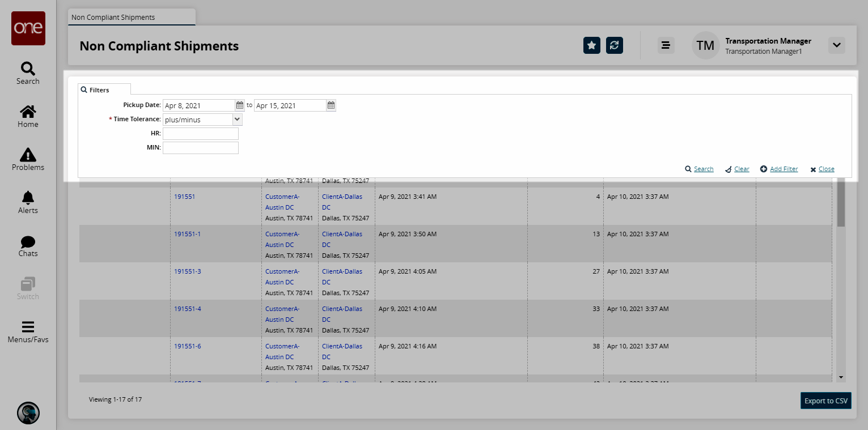Add page to favorites with star icon
The width and height of the screenshot is (868, 430).
(x=592, y=45)
